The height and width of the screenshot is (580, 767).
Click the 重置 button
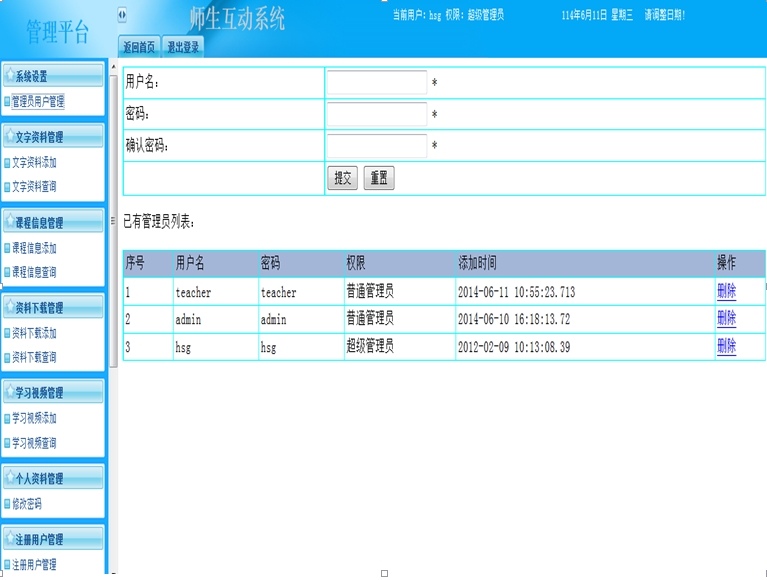point(379,178)
